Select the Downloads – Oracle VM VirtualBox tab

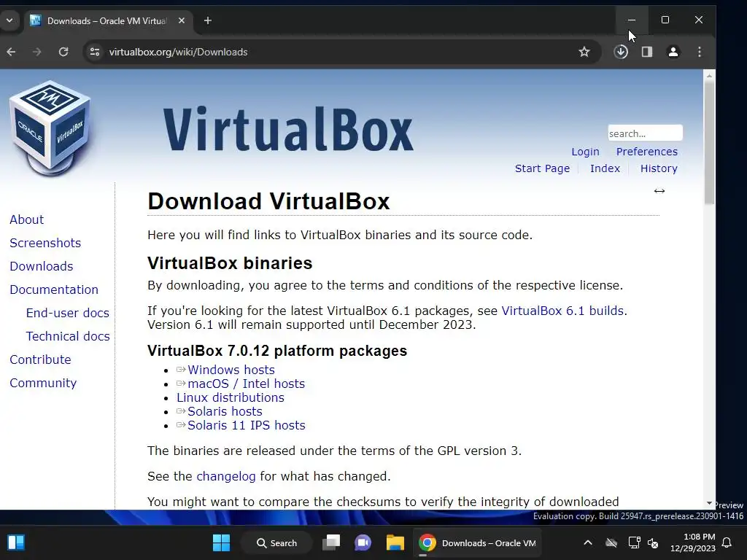107,21
